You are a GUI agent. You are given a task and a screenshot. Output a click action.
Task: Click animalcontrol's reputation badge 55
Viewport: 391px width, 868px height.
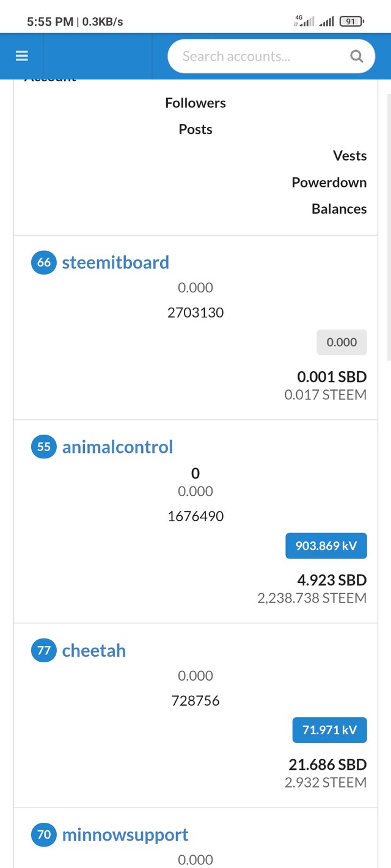coord(44,447)
